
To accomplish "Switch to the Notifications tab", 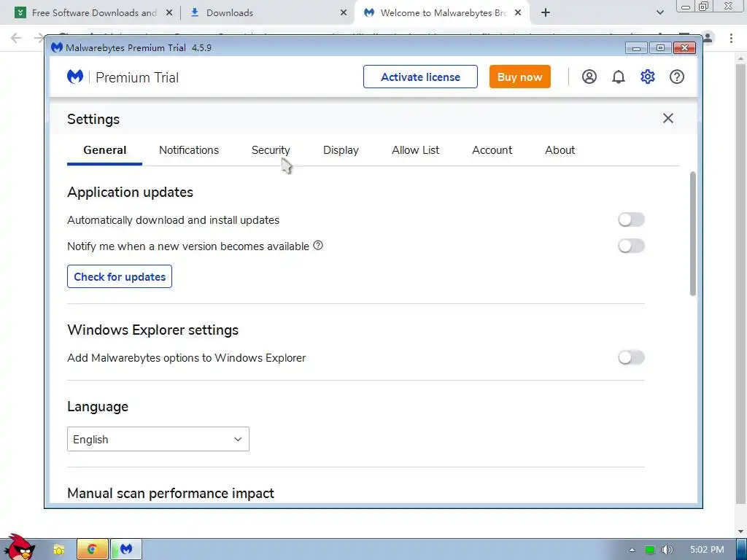I will [x=189, y=150].
